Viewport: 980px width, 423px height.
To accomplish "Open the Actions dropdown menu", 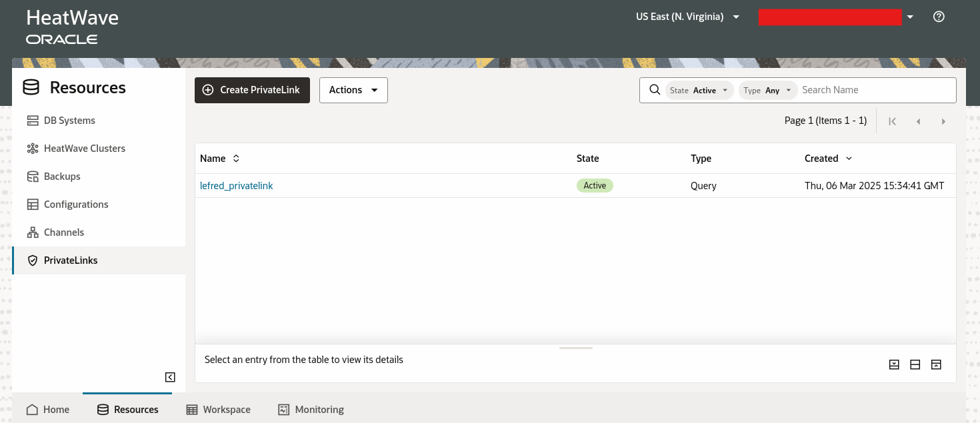I will (x=353, y=90).
